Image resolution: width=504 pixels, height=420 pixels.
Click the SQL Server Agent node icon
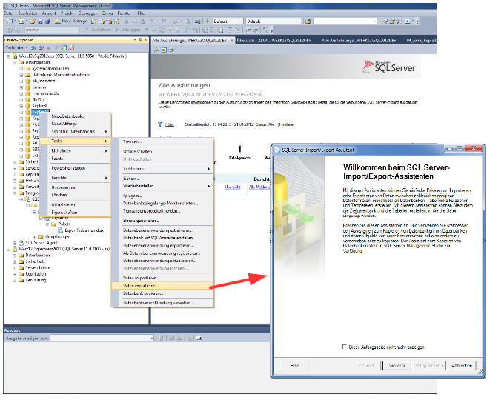tap(21, 243)
